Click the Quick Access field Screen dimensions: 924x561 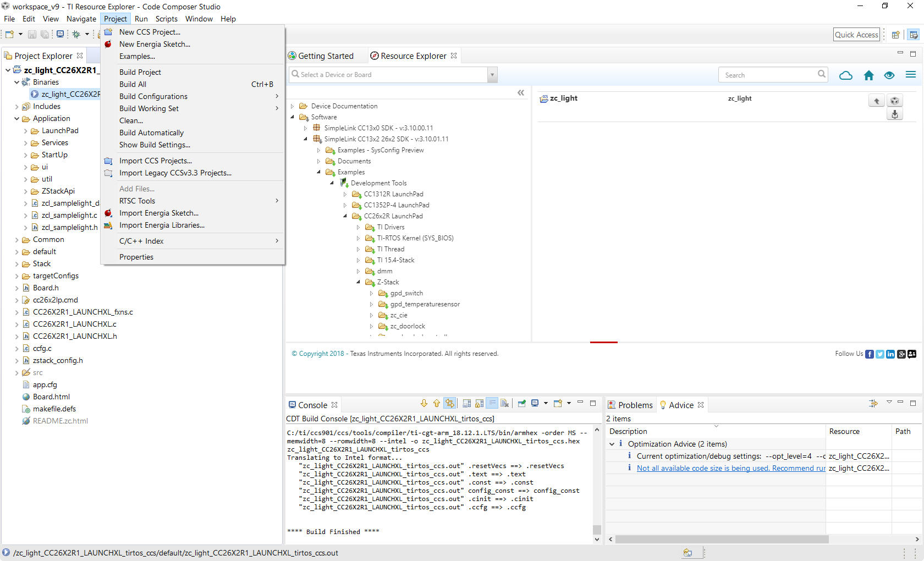tap(856, 35)
